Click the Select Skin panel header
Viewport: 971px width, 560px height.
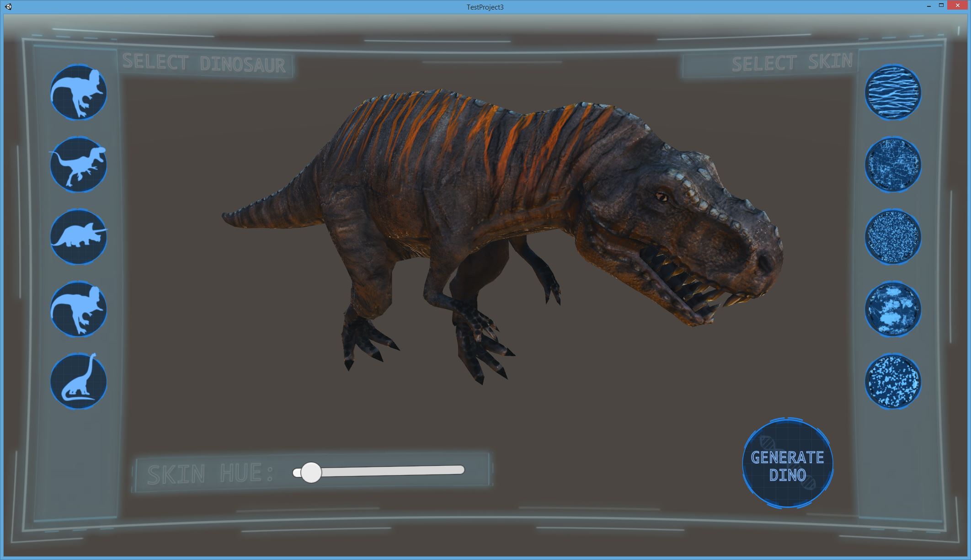(x=791, y=63)
